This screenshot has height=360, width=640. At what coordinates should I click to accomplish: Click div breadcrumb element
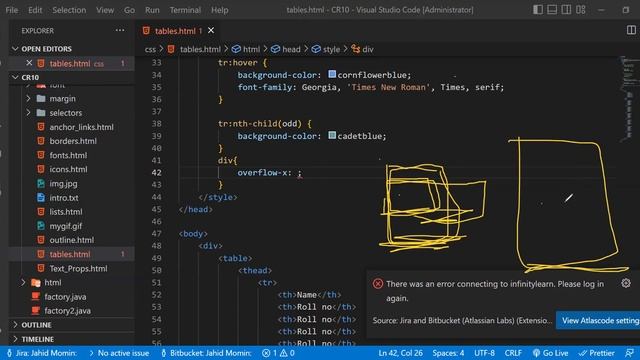(368, 49)
